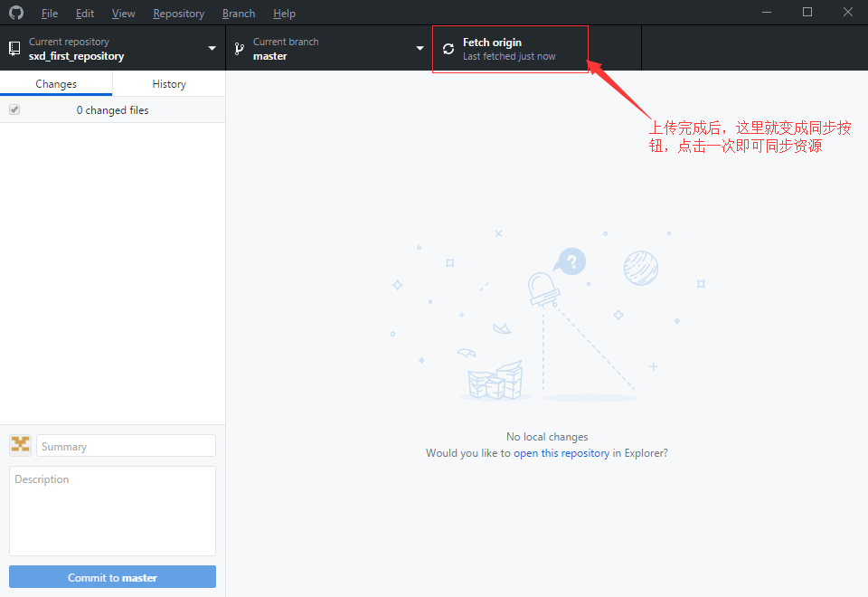The width and height of the screenshot is (868, 597).
Task: Follow the 'open this repository' link
Action: coord(561,453)
